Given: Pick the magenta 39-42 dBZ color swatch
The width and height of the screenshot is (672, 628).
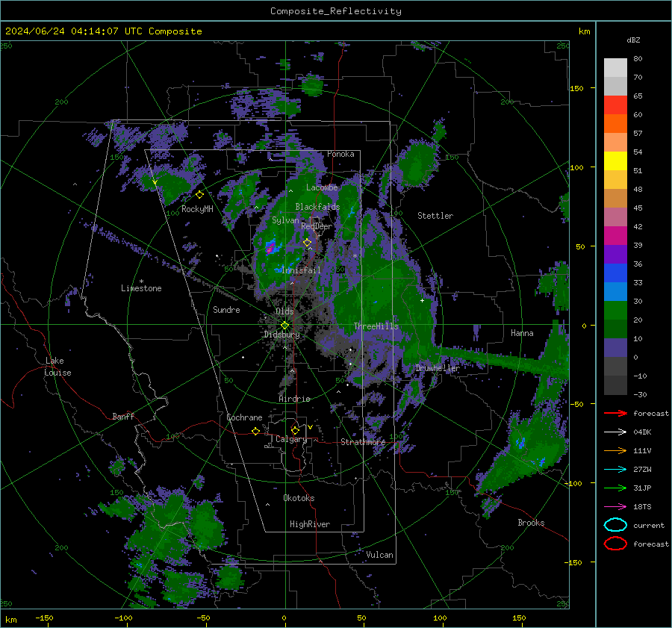Looking at the screenshot, I should (615, 236).
